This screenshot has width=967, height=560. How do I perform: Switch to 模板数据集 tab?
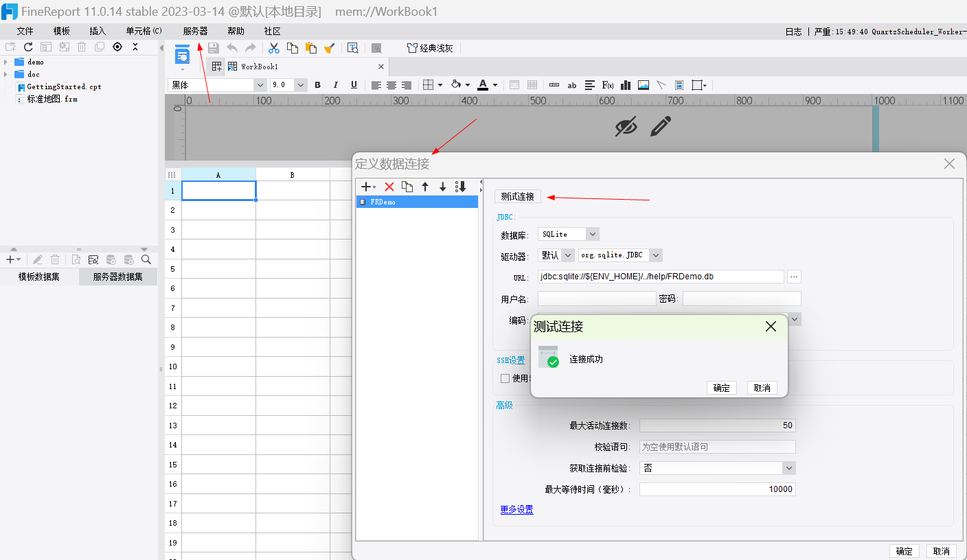point(39,277)
